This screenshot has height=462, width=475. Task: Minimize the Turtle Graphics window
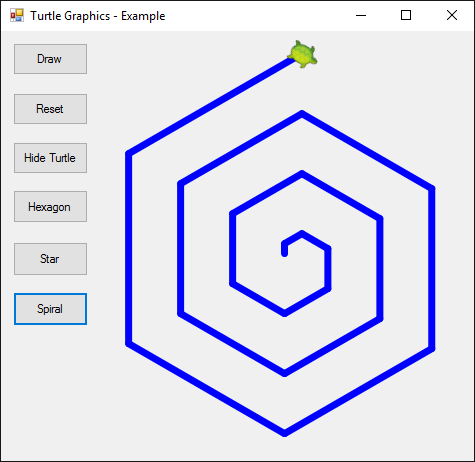click(x=361, y=15)
